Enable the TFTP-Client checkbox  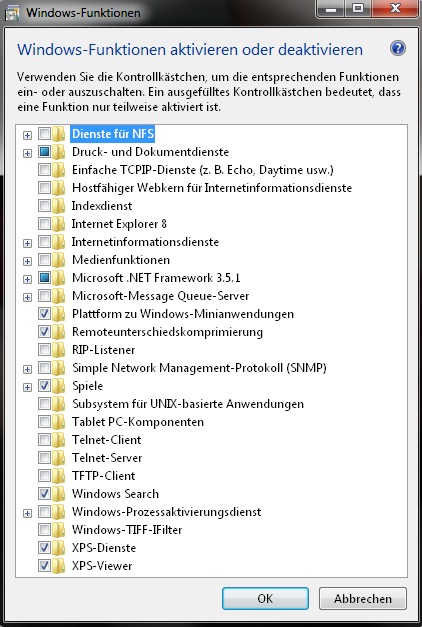click(x=44, y=475)
